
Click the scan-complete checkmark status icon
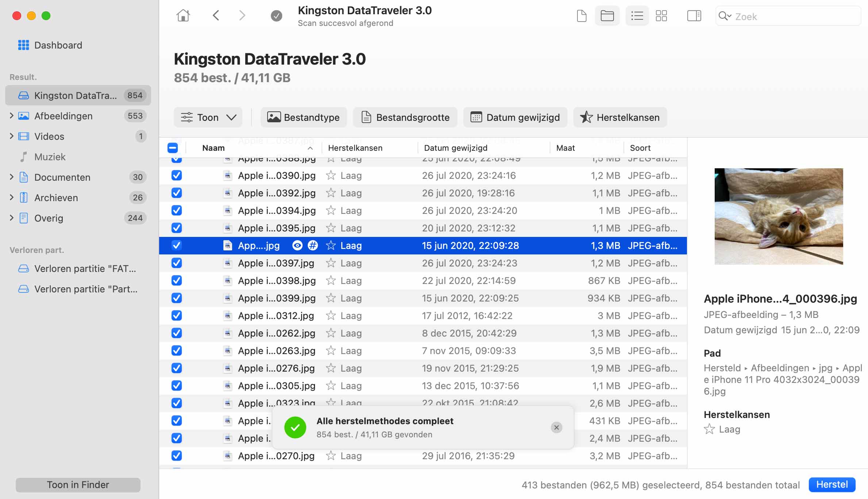click(x=276, y=16)
